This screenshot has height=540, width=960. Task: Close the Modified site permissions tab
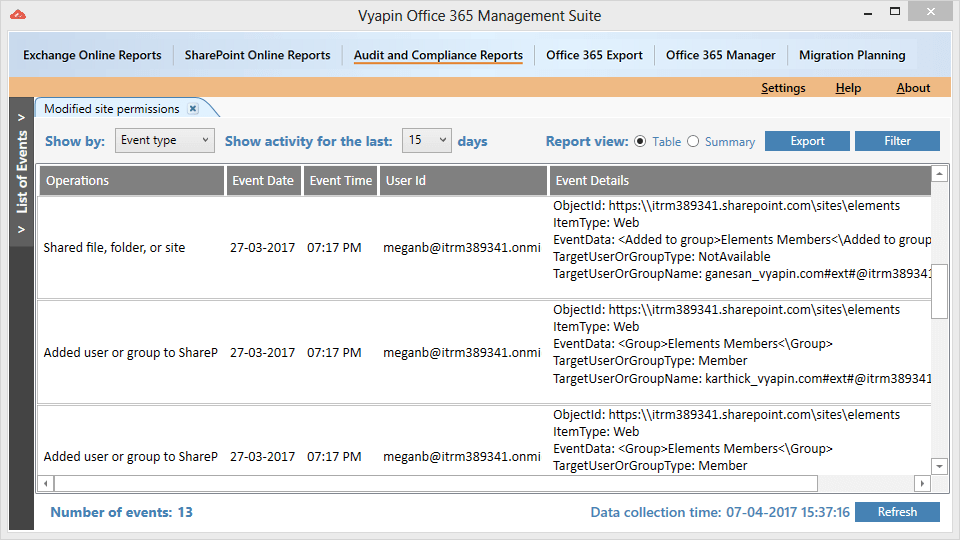[193, 108]
